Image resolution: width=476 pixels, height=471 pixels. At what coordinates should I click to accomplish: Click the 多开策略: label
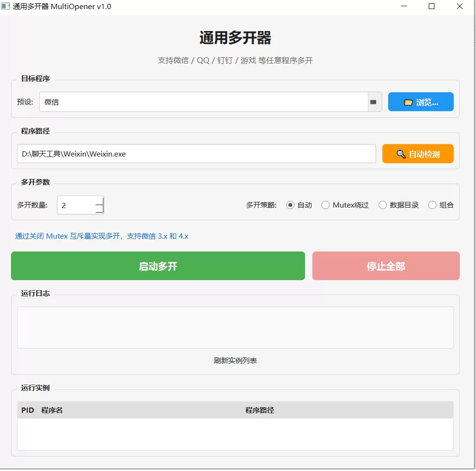261,205
